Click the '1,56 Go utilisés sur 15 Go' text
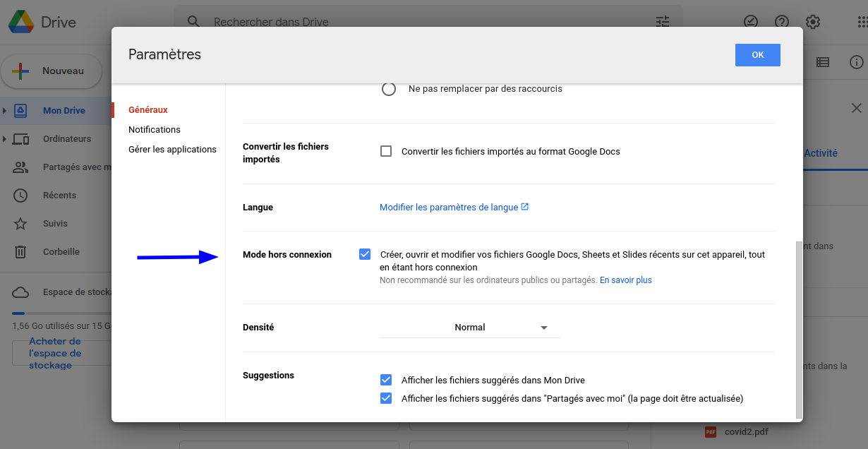The image size is (868, 449). tap(62, 327)
